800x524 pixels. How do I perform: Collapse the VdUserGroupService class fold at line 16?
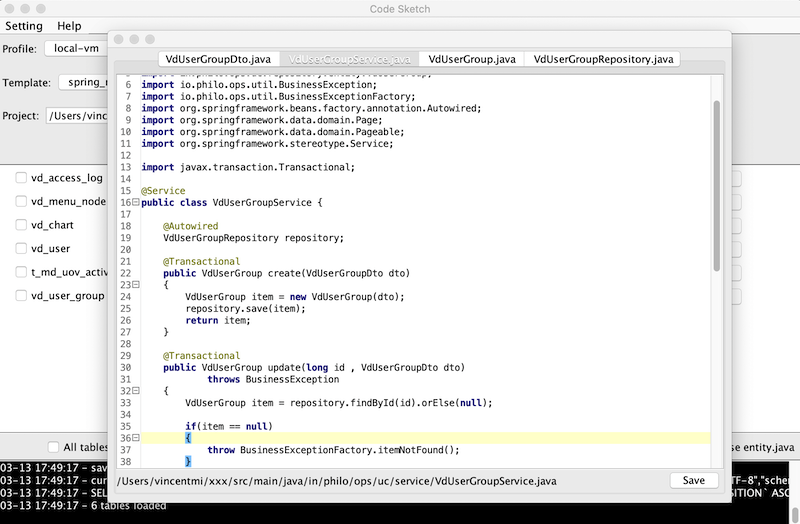[x=135, y=202]
